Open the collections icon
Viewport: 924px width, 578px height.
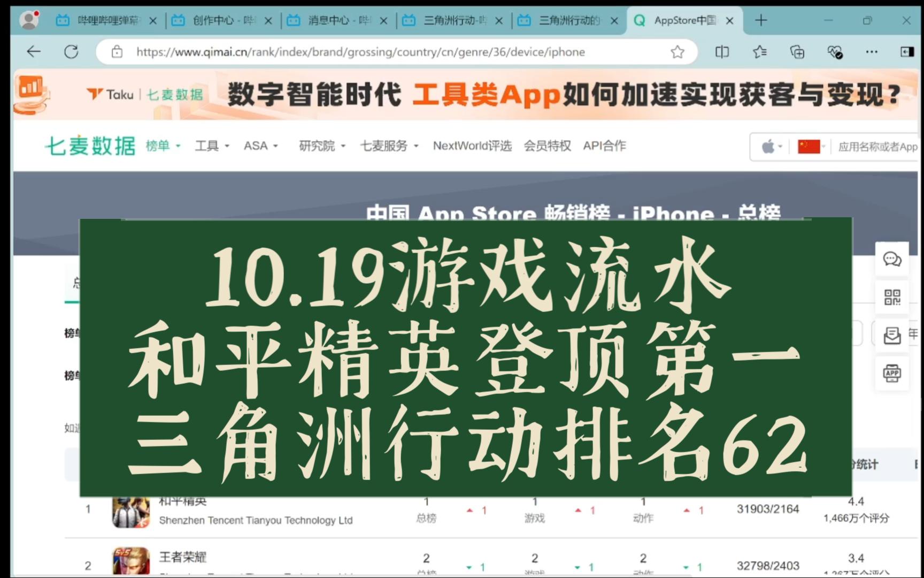(797, 52)
